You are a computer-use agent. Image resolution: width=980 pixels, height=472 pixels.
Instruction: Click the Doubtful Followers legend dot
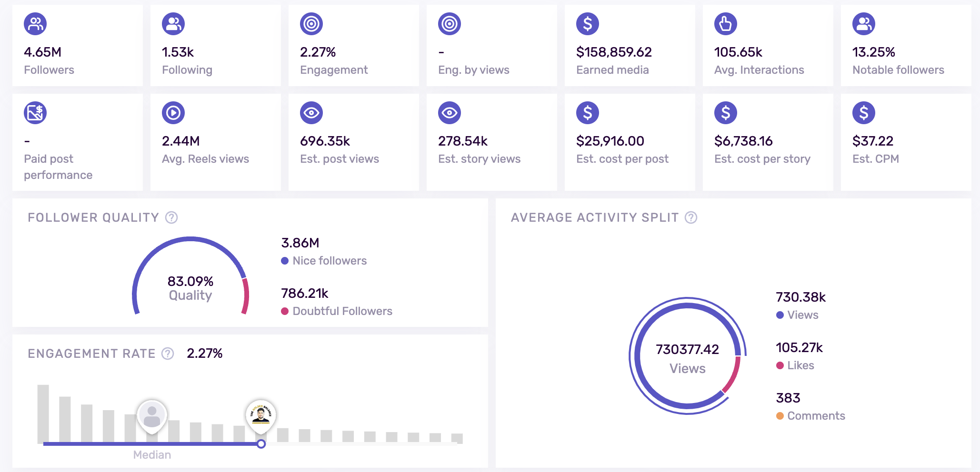pyautogui.click(x=285, y=311)
